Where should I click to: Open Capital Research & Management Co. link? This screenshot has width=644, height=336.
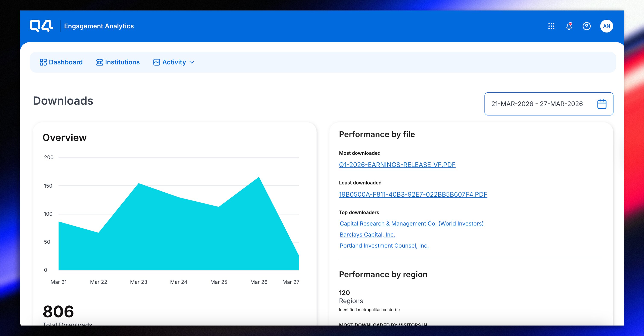[412, 224]
